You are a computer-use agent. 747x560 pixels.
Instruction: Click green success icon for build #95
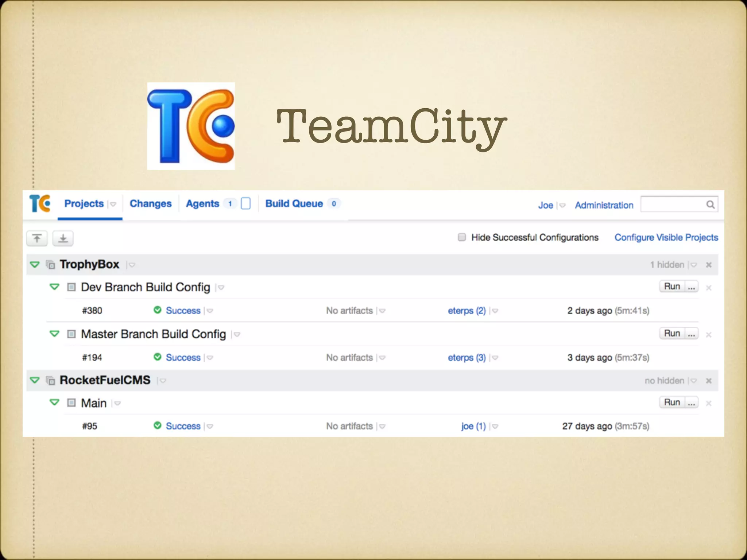(x=158, y=425)
